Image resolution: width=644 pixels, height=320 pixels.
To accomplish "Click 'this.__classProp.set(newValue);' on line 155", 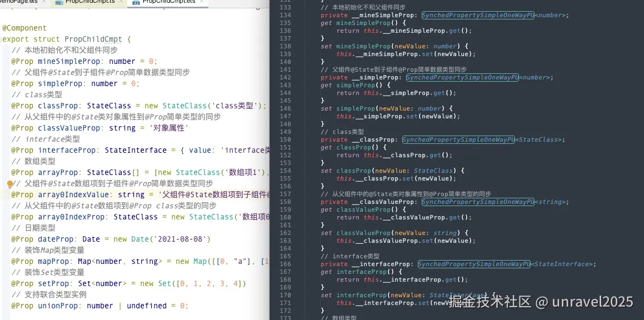I will [x=396, y=178].
